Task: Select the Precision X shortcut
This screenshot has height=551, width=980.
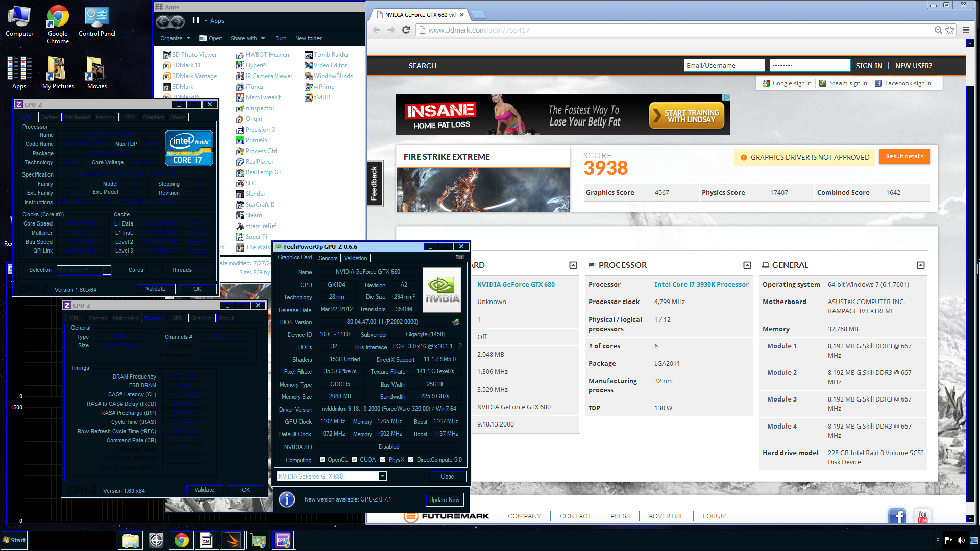Action: coord(256,130)
